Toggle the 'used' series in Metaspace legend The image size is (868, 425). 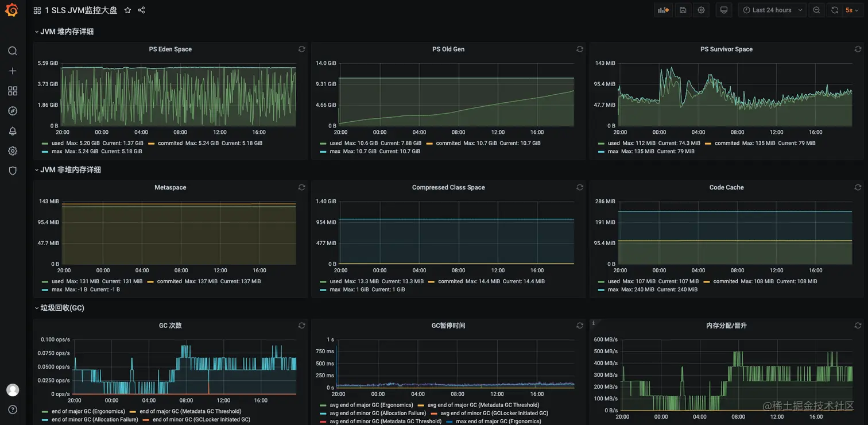click(57, 281)
